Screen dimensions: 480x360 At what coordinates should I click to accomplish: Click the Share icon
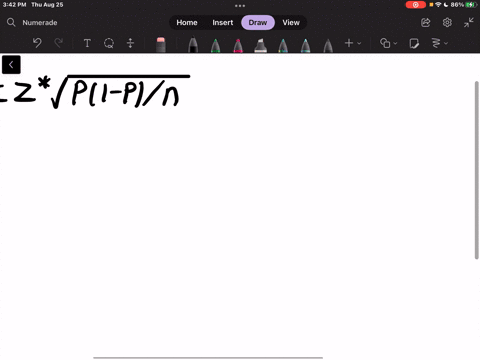click(x=426, y=22)
